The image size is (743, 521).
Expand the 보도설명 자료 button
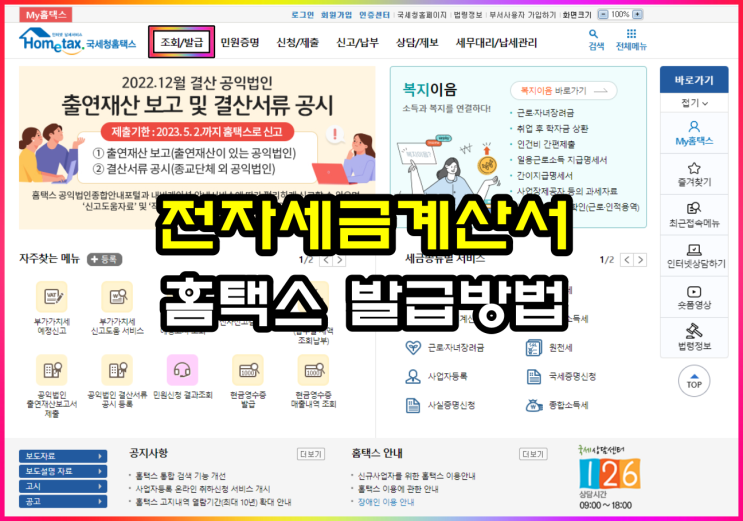point(63,471)
